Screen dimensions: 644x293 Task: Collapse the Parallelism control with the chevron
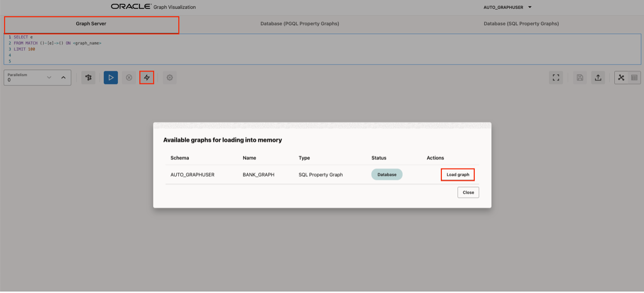tap(63, 77)
